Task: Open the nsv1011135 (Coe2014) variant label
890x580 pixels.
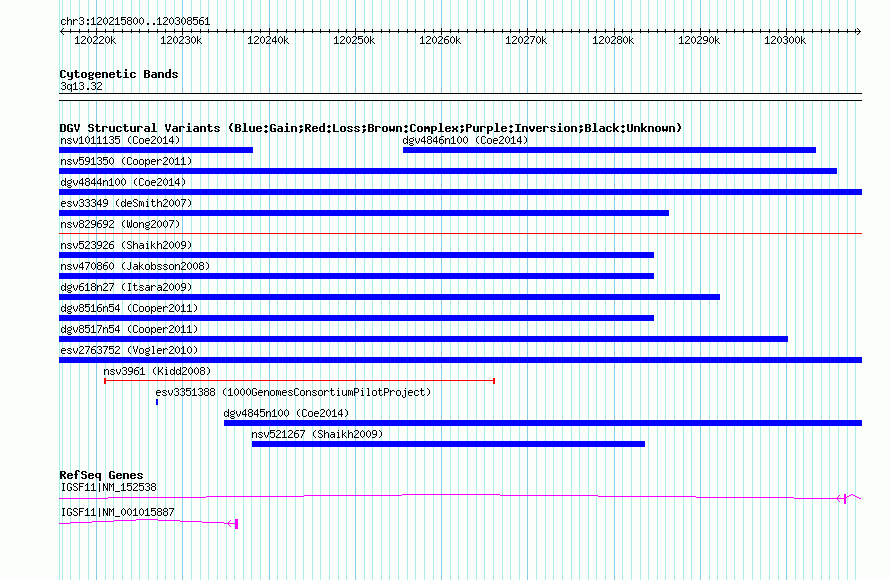Action: (120, 140)
